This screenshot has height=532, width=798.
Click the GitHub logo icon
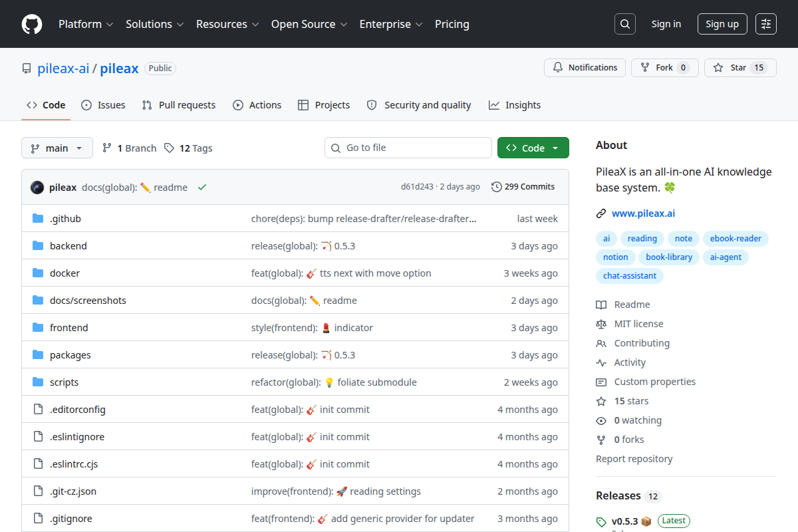(x=32, y=24)
